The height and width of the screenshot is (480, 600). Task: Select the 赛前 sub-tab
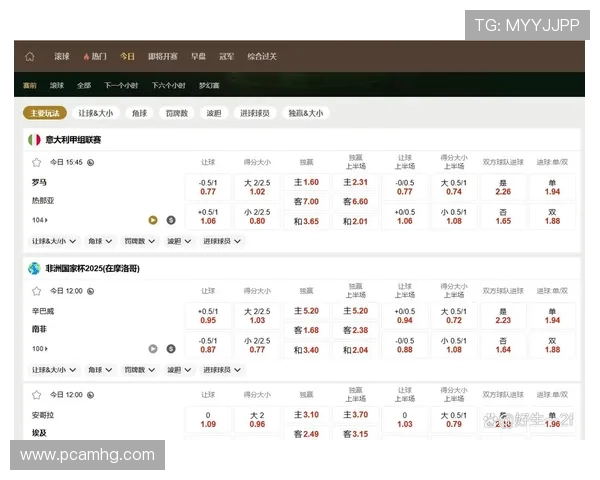(29, 85)
